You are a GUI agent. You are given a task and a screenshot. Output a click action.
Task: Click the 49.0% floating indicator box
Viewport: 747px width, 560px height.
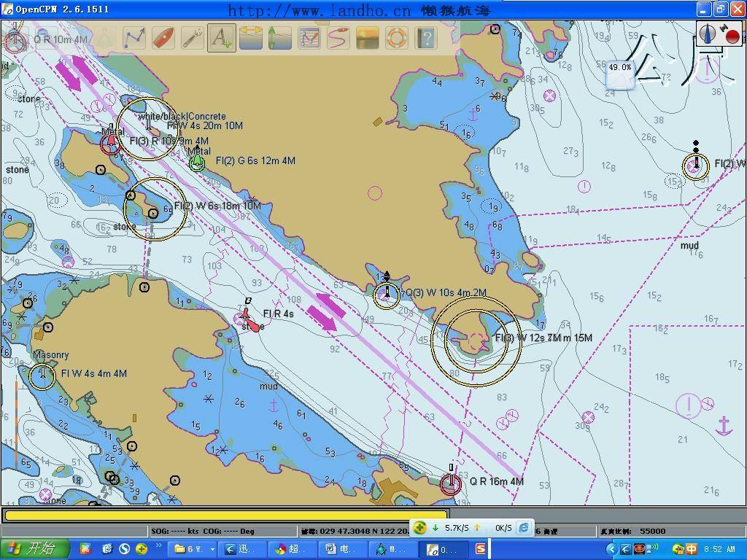[x=620, y=75]
